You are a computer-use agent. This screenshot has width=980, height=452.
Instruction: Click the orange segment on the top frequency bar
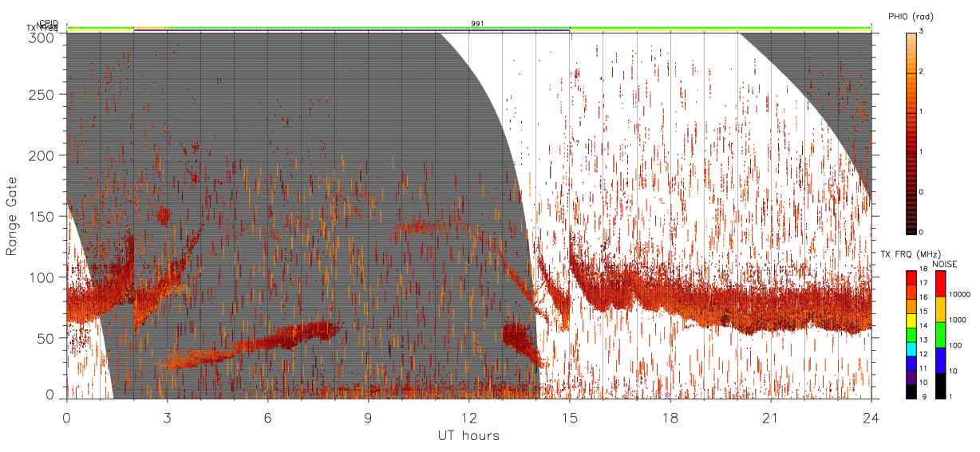[150, 28]
